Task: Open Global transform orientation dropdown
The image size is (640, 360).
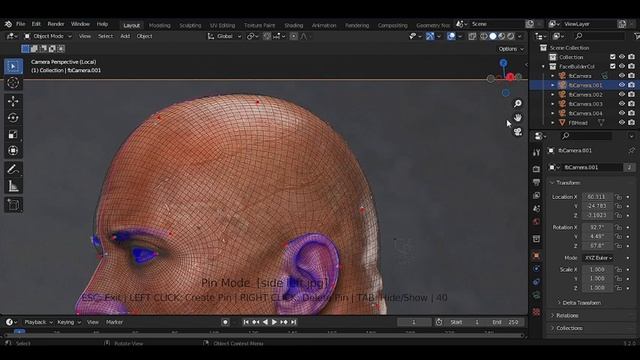Action: (x=224, y=36)
